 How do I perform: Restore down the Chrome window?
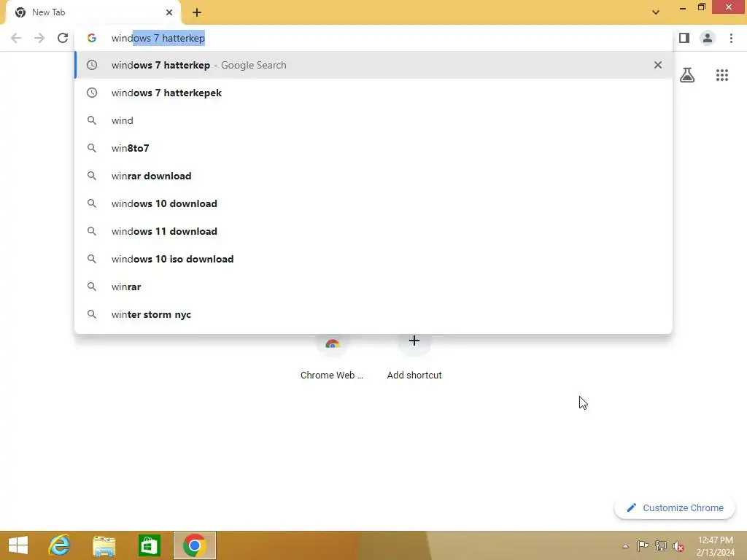point(701,7)
